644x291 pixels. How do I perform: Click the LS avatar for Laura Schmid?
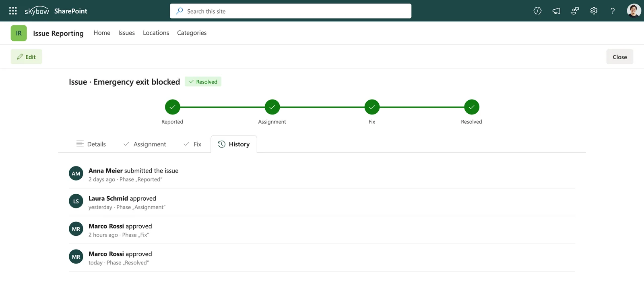76,201
